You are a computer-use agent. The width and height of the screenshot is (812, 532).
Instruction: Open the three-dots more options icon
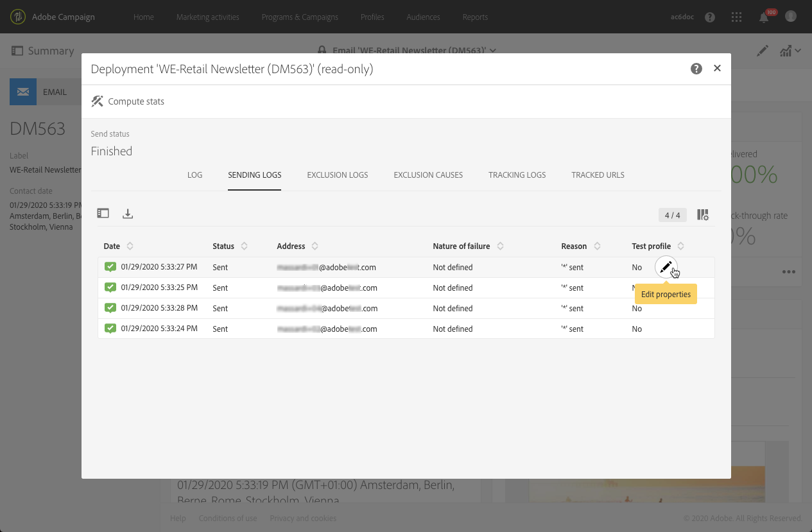pos(789,272)
